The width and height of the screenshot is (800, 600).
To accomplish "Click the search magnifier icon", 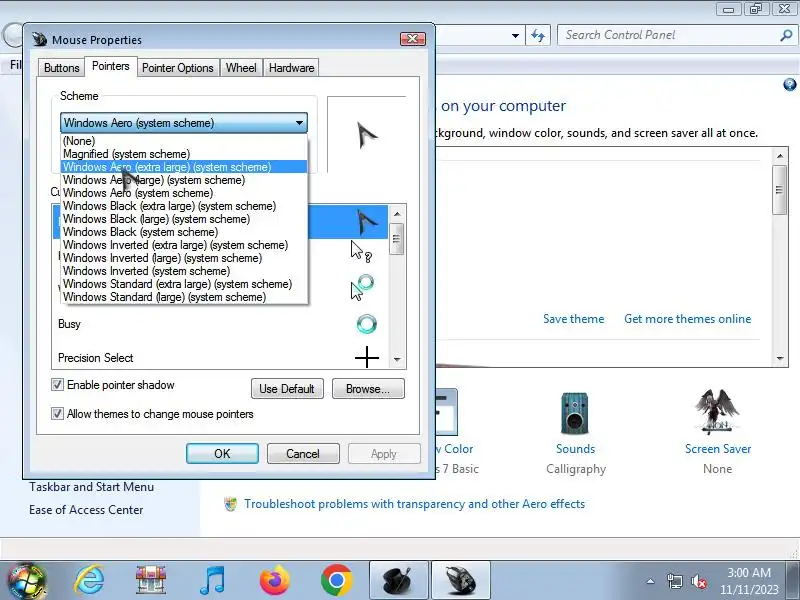I will pos(786,35).
